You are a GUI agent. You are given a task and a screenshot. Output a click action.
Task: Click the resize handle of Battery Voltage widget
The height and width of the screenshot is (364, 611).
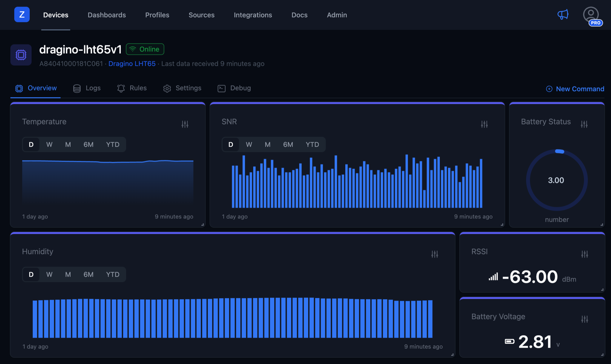pos(602,355)
